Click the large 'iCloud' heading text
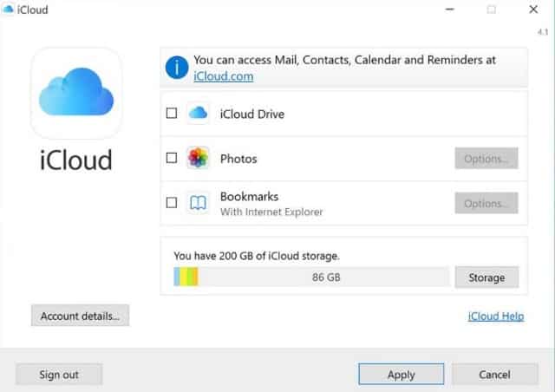The image size is (555, 392). (x=76, y=160)
